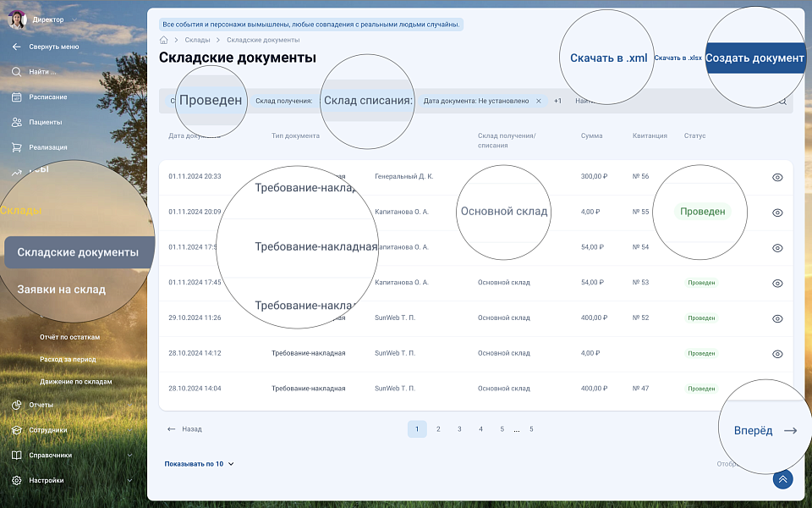Image resolution: width=812 pixels, height=508 pixels.
Task: Click the search icon in the filter bar
Action: [x=783, y=102]
